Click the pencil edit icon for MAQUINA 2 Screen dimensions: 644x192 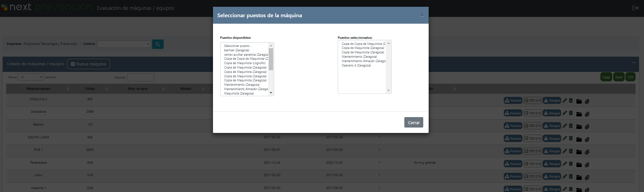[x=565, y=101]
